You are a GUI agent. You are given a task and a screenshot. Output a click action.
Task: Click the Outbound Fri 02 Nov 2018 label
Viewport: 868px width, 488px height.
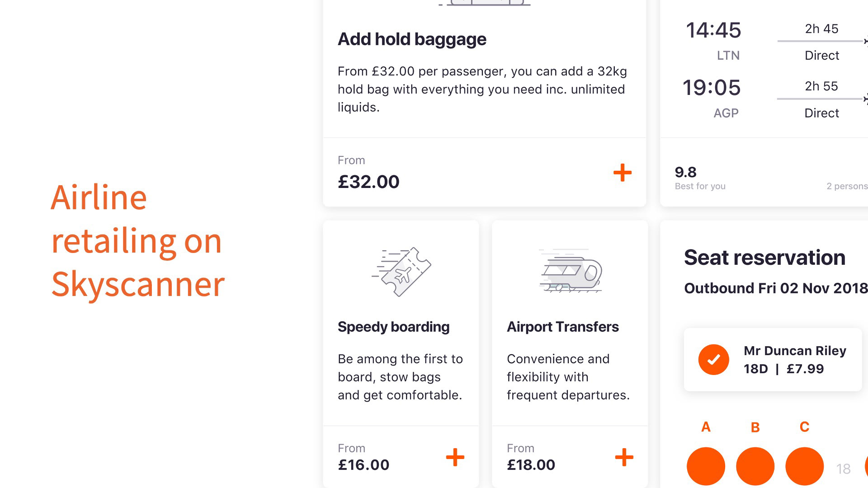(x=775, y=288)
